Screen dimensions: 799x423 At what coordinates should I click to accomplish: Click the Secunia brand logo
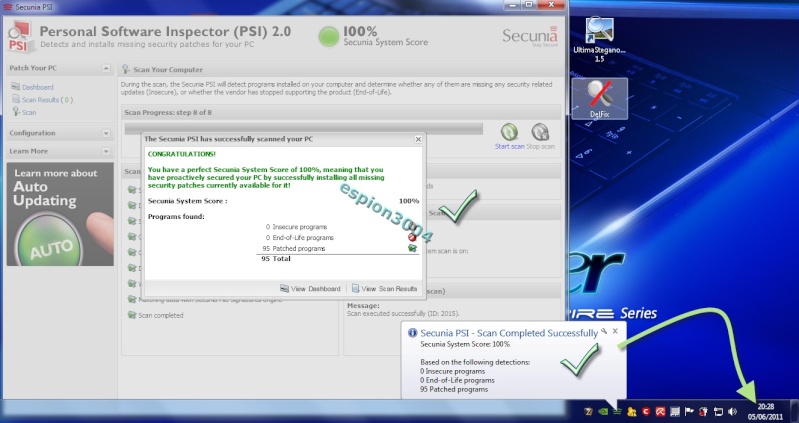[529, 36]
